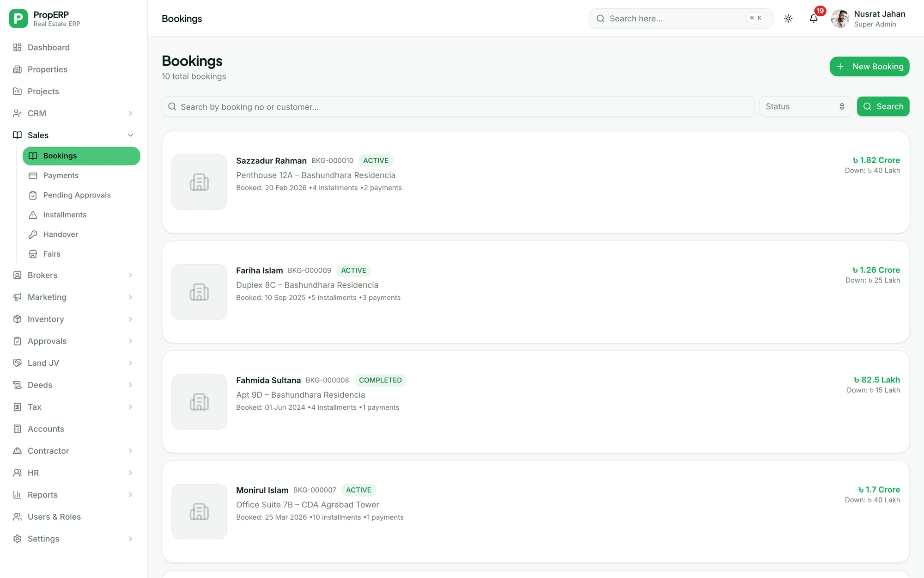Open Fahmida Sultana's booking
924x578 pixels.
pos(536,402)
